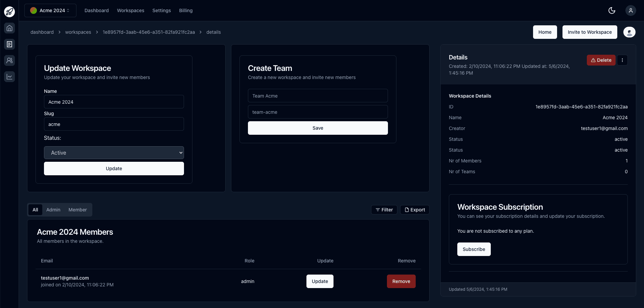
Task: Go to Workspaces in top navigation
Action: coord(131,10)
